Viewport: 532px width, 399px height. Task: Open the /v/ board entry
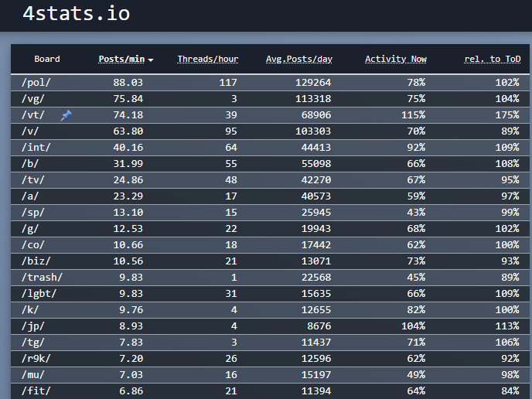click(x=30, y=131)
